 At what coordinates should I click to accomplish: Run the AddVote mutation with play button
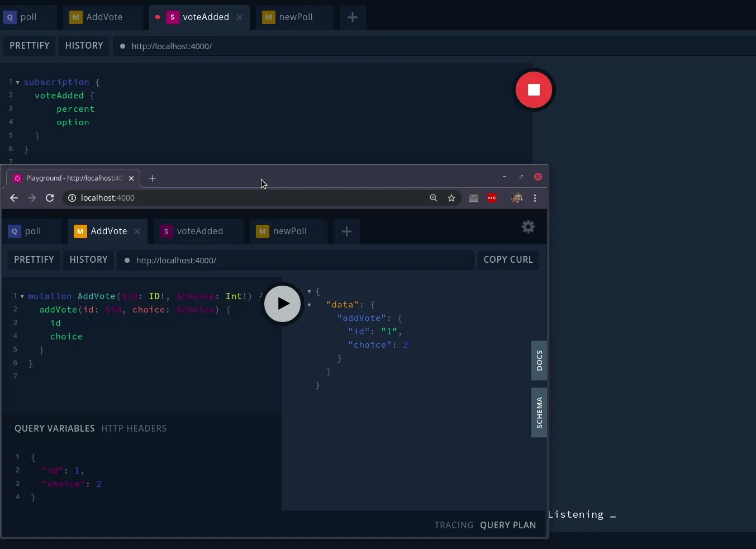[282, 304]
